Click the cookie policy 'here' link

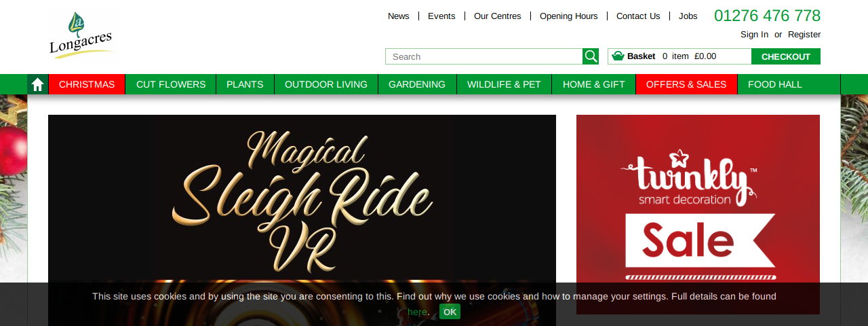[417, 312]
